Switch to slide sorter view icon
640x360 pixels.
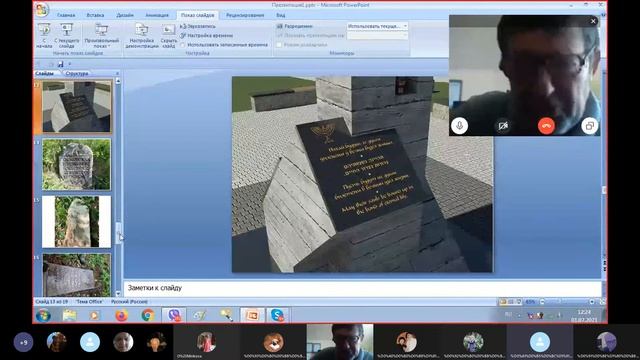[511, 302]
